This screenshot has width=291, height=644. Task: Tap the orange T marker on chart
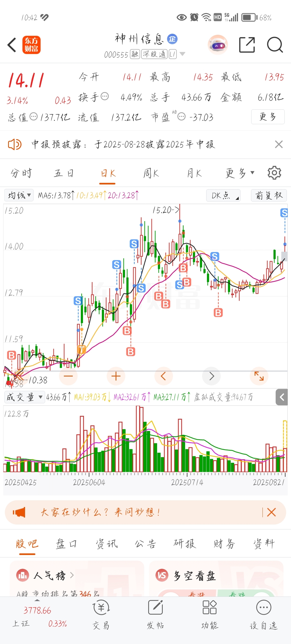pyautogui.click(x=81, y=349)
